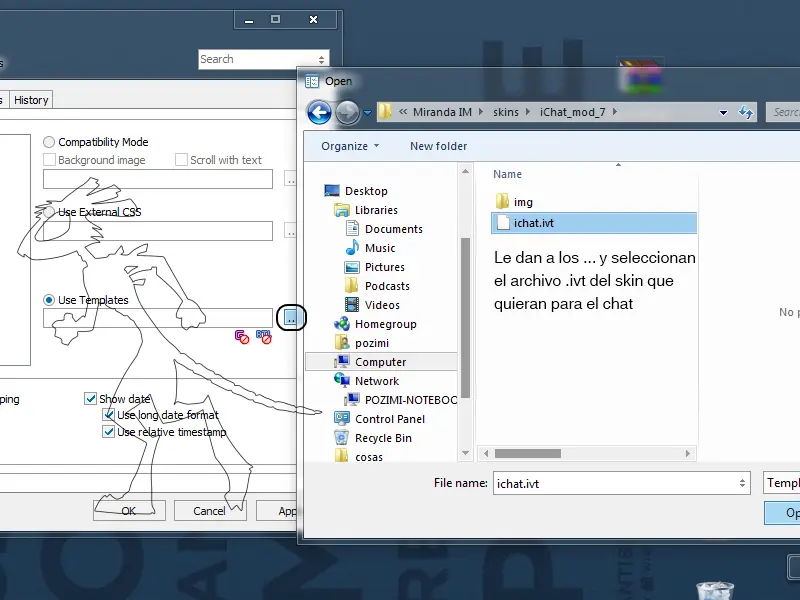Switch to the History tab
The height and width of the screenshot is (600, 800).
(x=31, y=100)
